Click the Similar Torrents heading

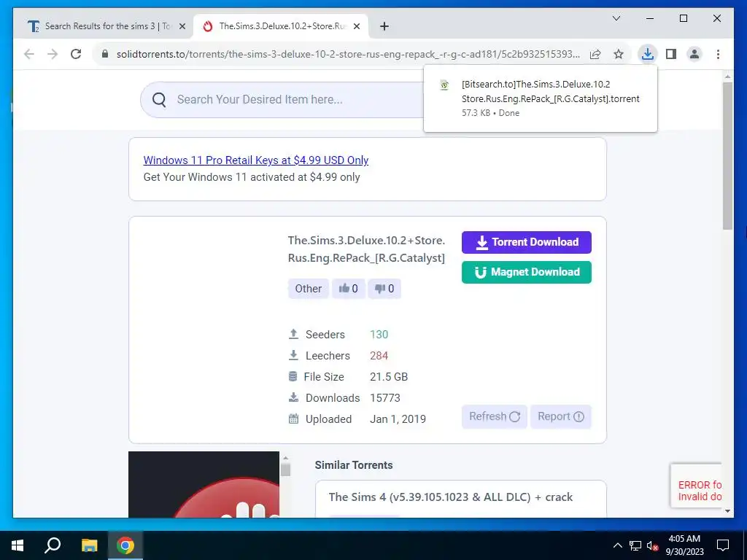coord(354,465)
